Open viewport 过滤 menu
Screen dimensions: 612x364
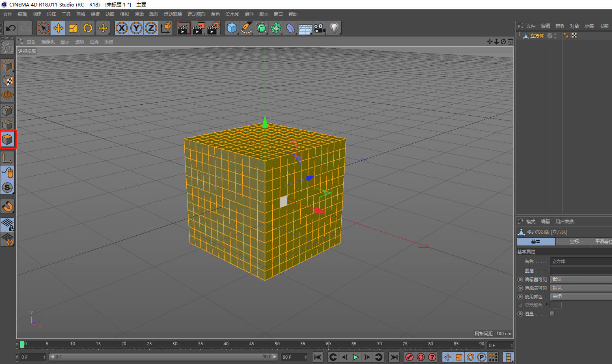point(94,42)
